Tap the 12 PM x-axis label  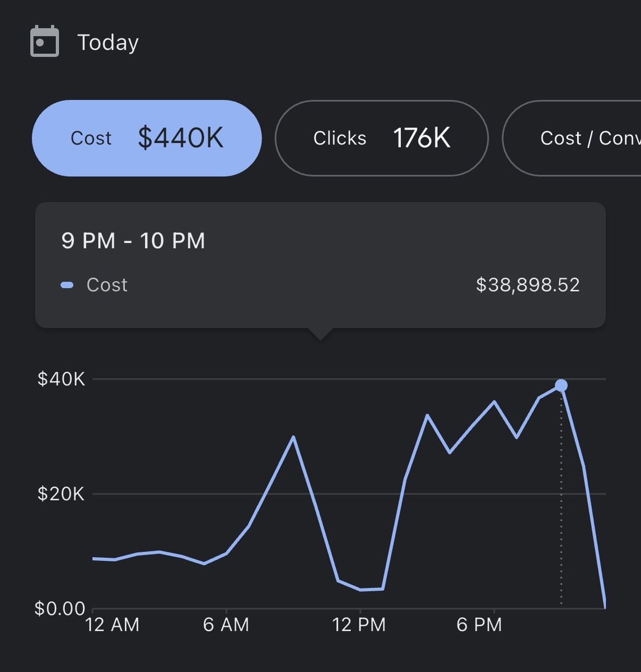[359, 624]
